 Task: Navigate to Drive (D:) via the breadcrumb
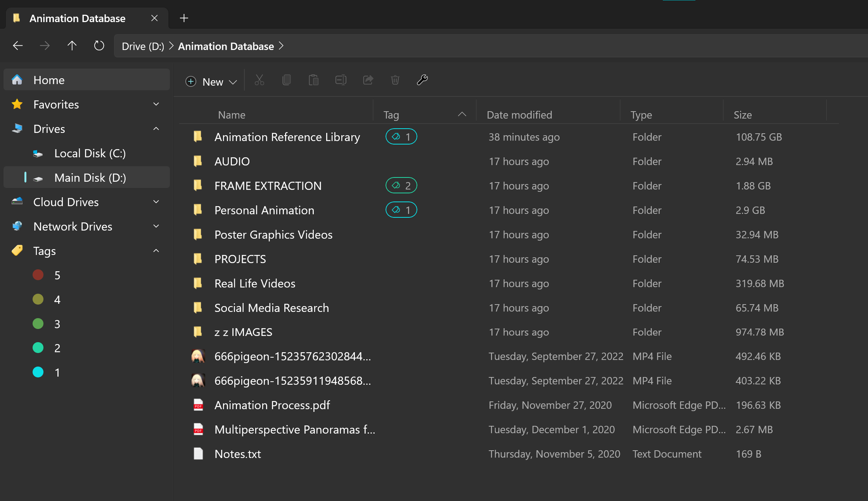142,46
